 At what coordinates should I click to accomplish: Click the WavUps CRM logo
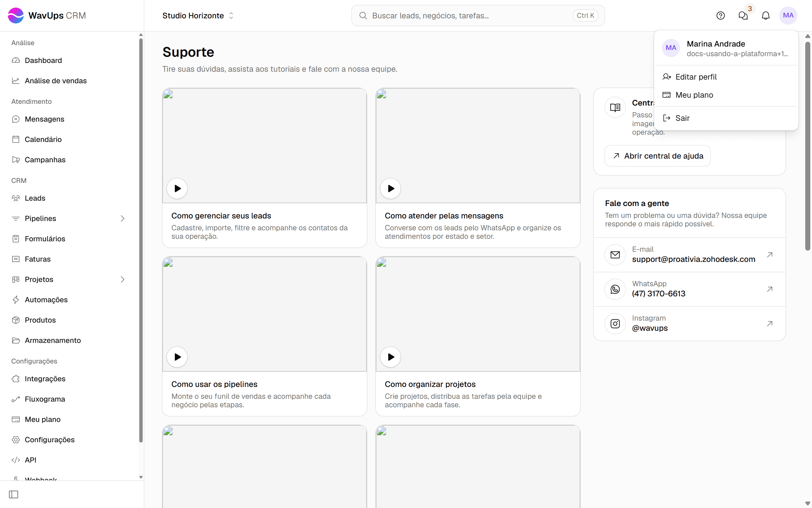point(47,16)
